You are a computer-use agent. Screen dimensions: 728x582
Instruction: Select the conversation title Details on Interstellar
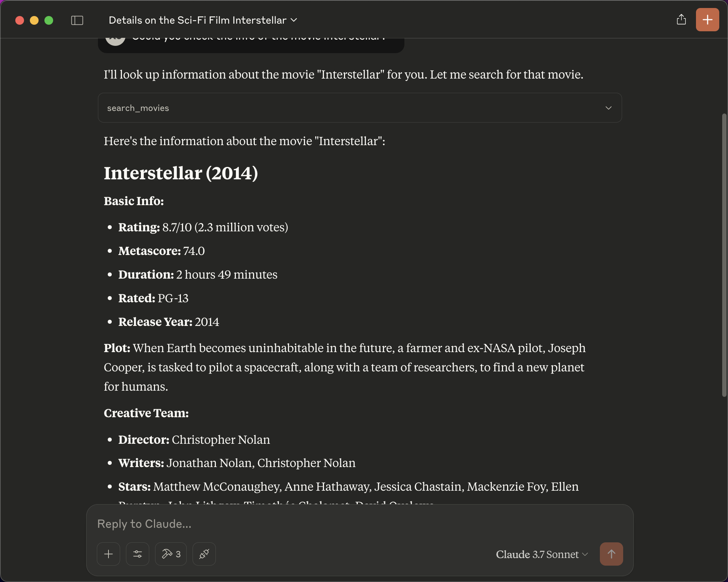click(x=198, y=20)
